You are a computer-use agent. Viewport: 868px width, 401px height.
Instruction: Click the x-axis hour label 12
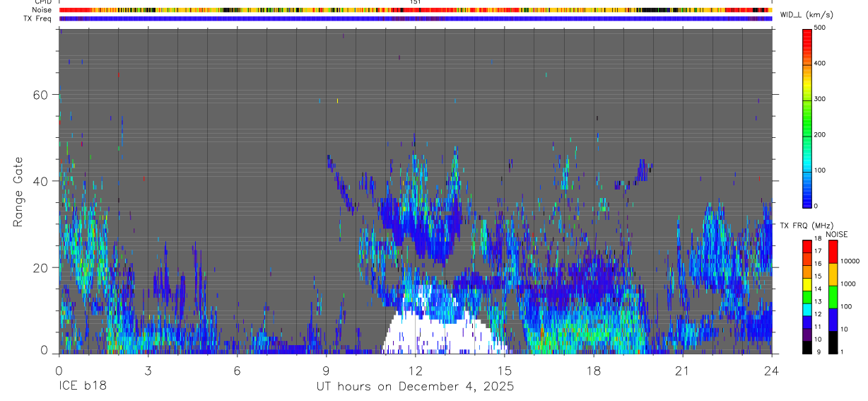[x=415, y=371]
